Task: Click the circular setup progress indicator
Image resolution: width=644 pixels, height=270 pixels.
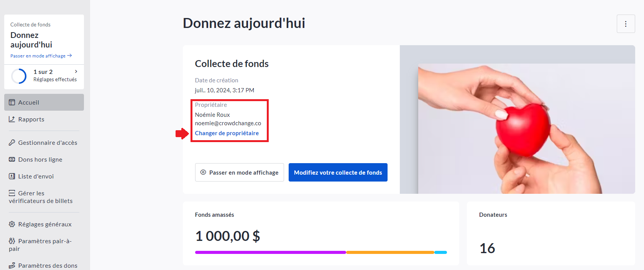Action: [x=19, y=76]
